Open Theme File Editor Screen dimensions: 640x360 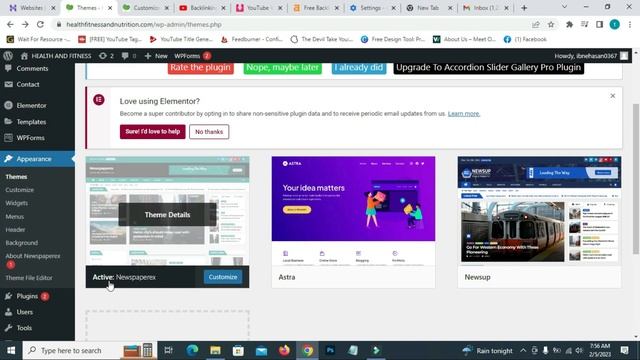(29, 278)
